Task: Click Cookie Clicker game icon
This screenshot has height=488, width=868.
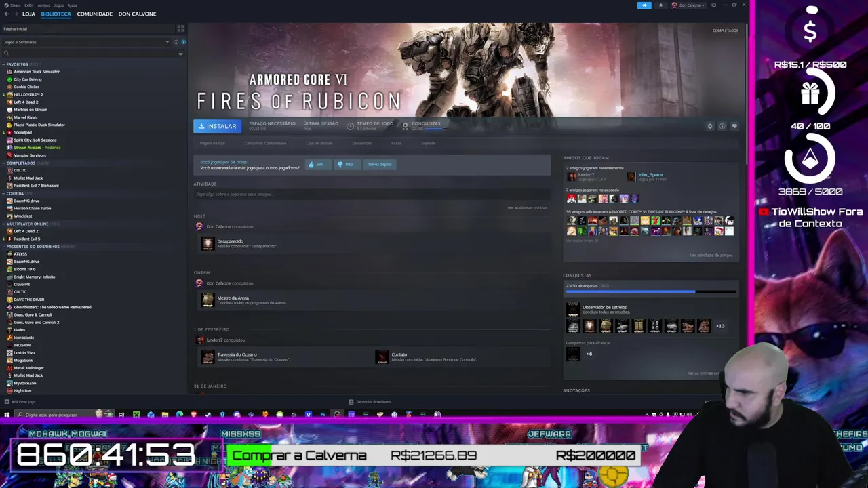Action: 9,87
